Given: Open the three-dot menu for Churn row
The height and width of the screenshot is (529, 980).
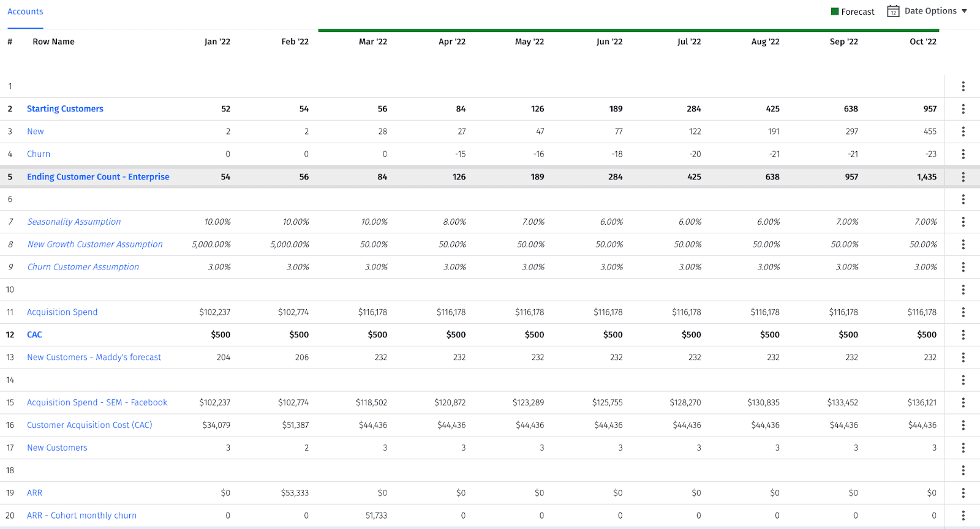Looking at the screenshot, I should click(963, 154).
